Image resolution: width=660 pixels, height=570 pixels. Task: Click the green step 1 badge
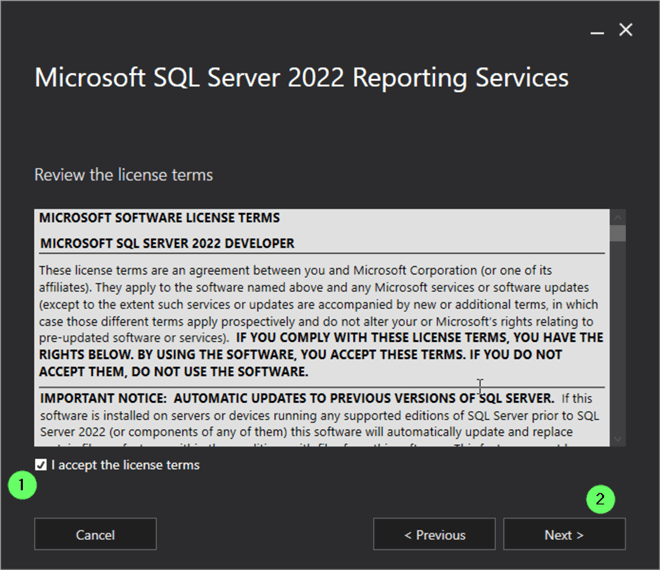21,486
